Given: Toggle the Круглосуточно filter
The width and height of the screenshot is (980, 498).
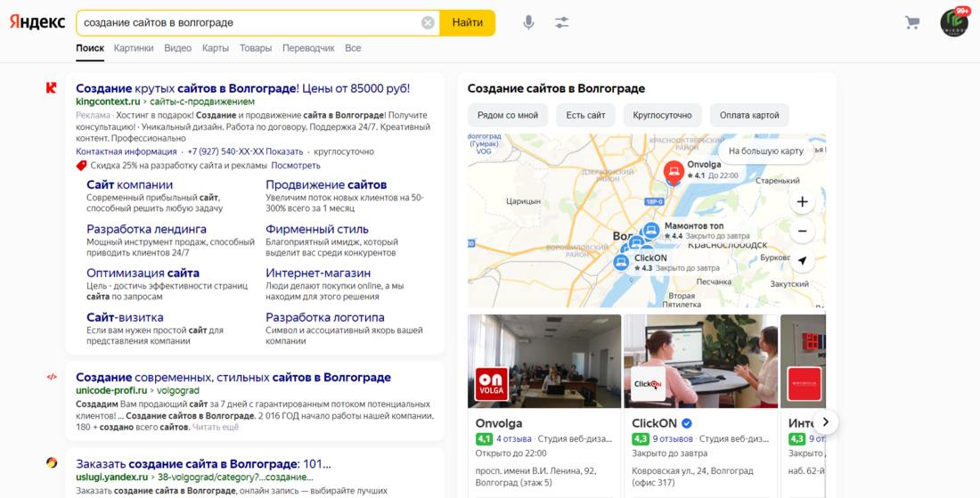Looking at the screenshot, I should click(x=662, y=116).
